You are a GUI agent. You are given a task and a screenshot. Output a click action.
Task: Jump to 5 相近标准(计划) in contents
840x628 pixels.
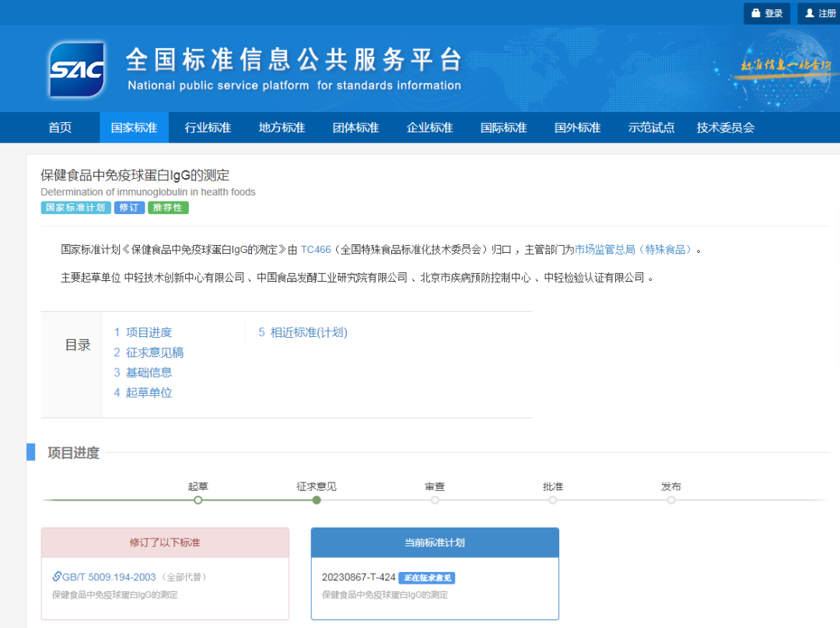[303, 332]
